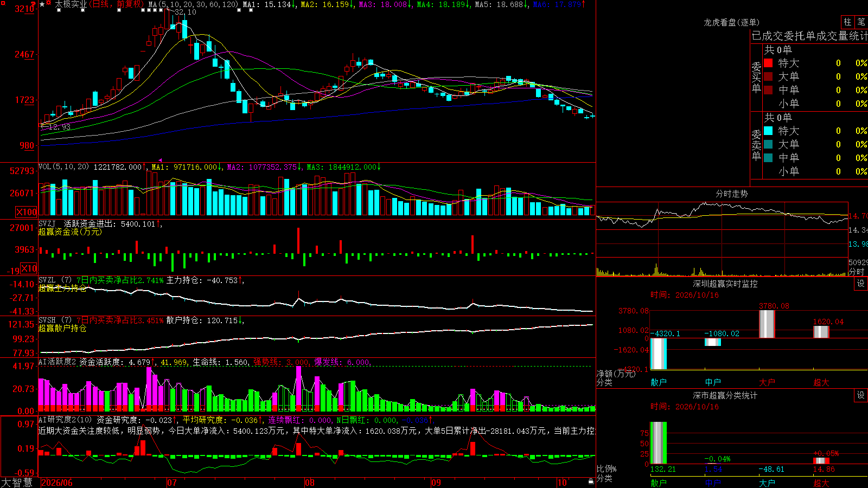Click the AI研究度2(10) indicator label
The image size is (868, 488).
[66, 420]
